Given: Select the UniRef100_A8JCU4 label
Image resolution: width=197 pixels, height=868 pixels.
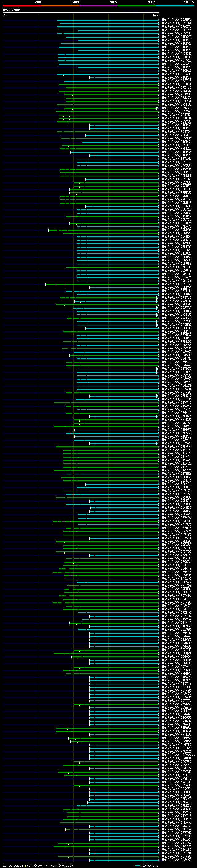Looking at the screenshot, I should tap(176, 118).
